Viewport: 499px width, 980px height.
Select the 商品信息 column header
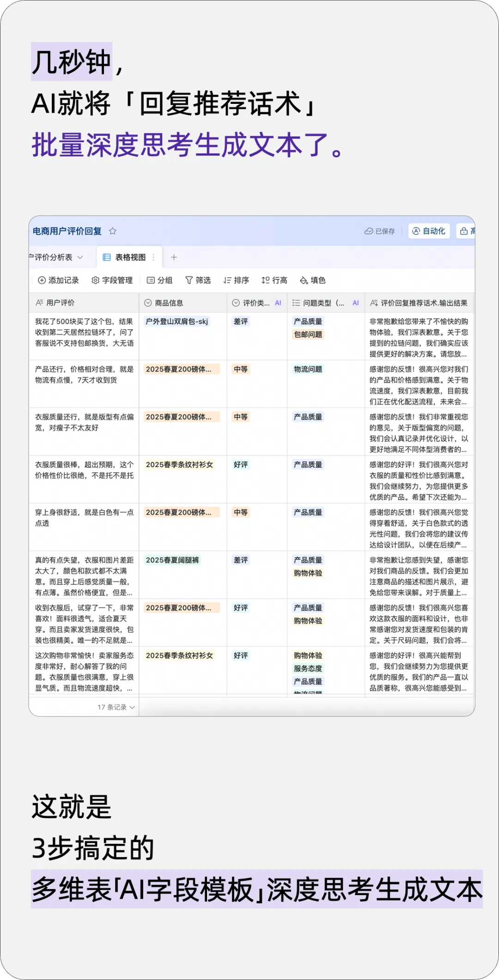pyautogui.click(x=183, y=303)
